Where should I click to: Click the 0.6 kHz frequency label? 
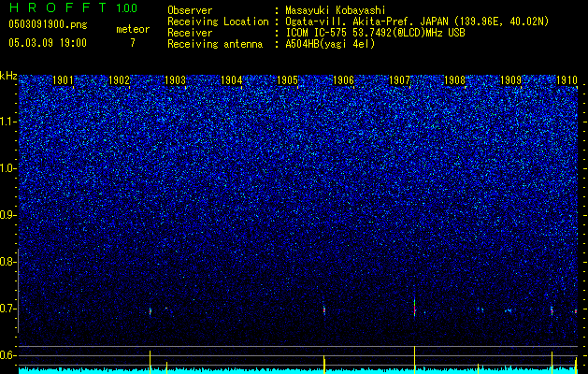8,355
